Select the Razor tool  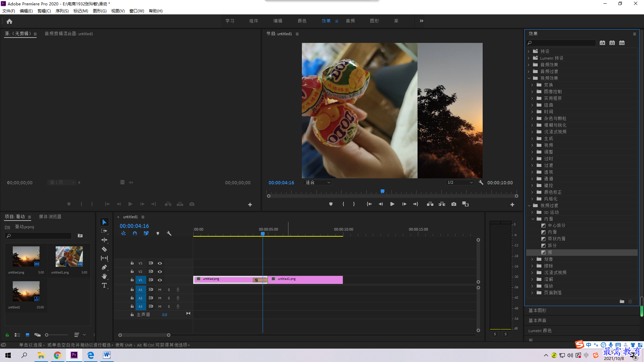tap(104, 249)
